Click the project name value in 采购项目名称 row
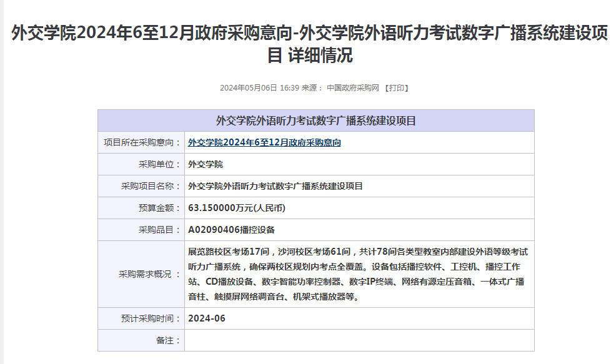The height and width of the screenshot is (364, 616). point(275,186)
